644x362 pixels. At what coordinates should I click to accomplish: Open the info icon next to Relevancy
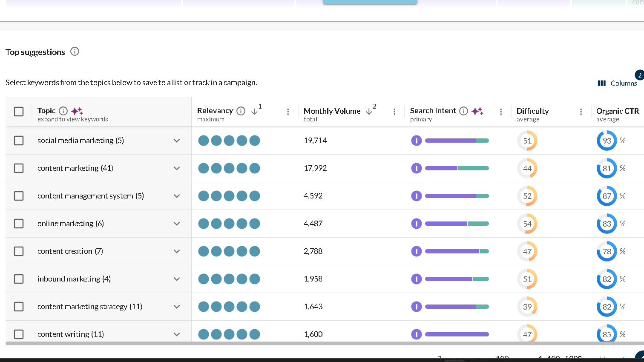pyautogui.click(x=241, y=111)
